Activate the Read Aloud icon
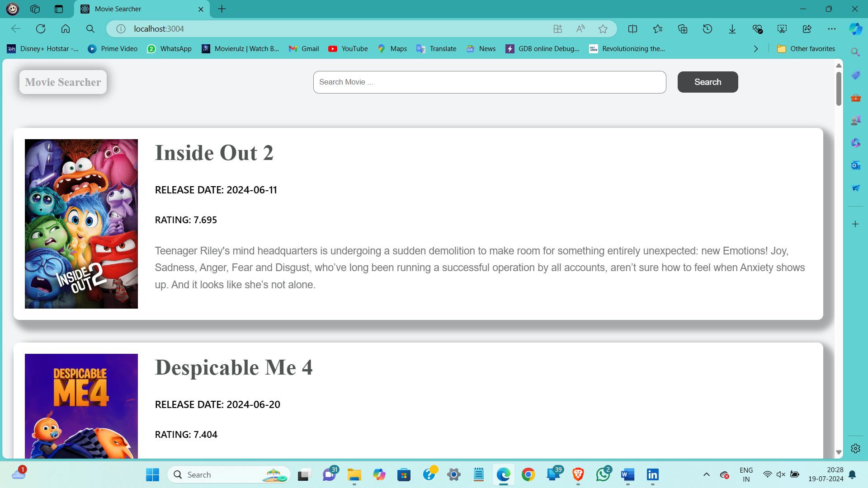 tap(580, 29)
